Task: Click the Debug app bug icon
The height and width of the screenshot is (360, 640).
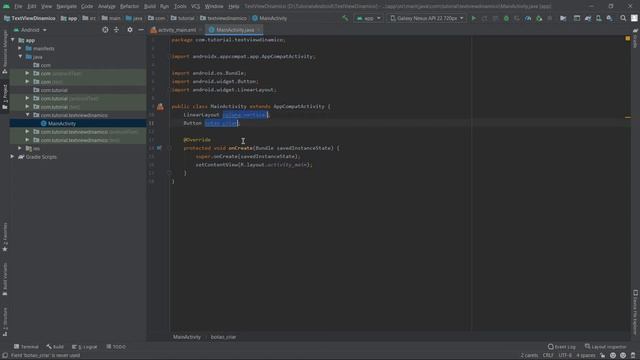Action: click(506, 18)
